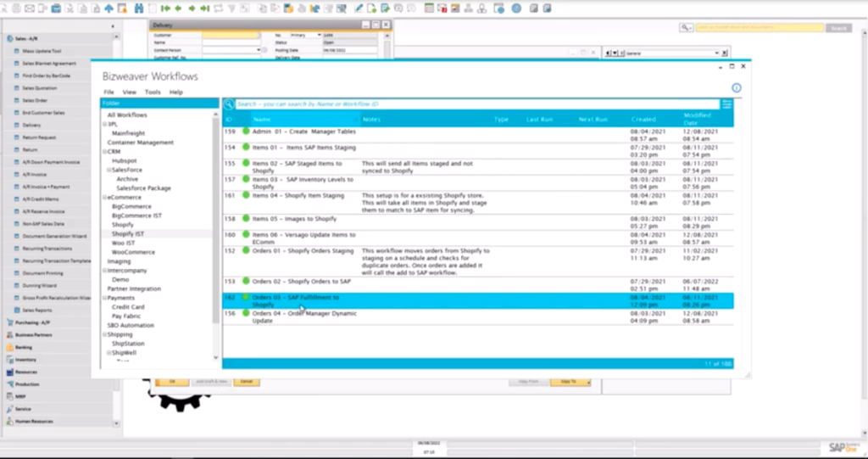Sort workflows by the Created column header
Viewport: 868px width, 459px height.
[x=643, y=119]
